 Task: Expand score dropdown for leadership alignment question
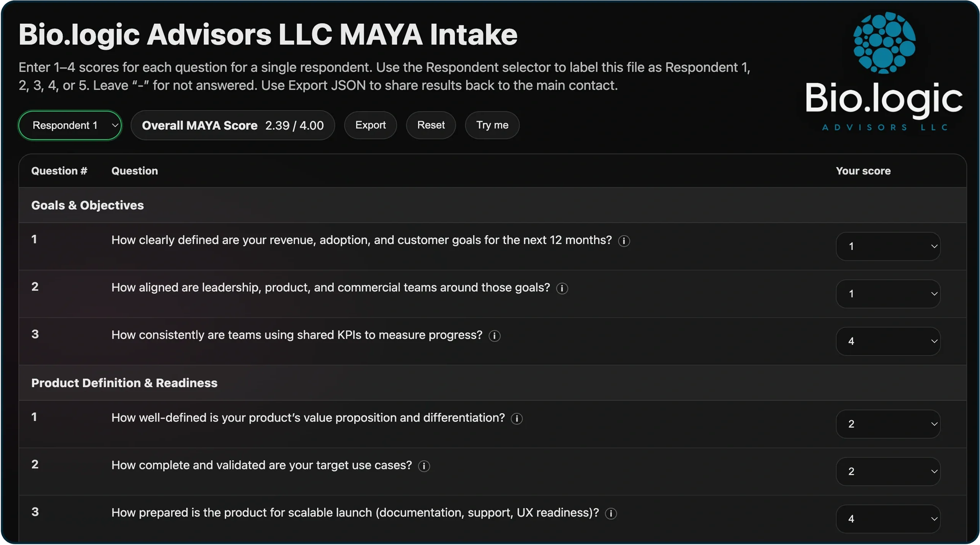pyautogui.click(x=888, y=294)
